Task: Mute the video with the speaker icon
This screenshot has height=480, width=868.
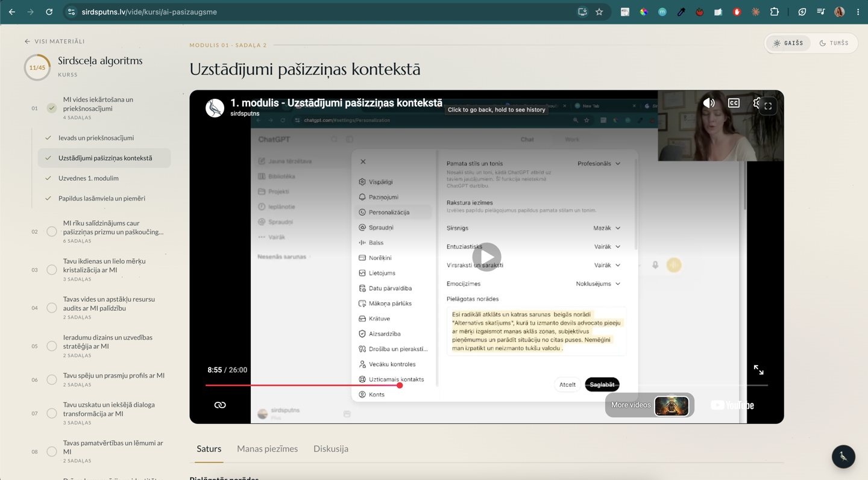Action: [709, 103]
